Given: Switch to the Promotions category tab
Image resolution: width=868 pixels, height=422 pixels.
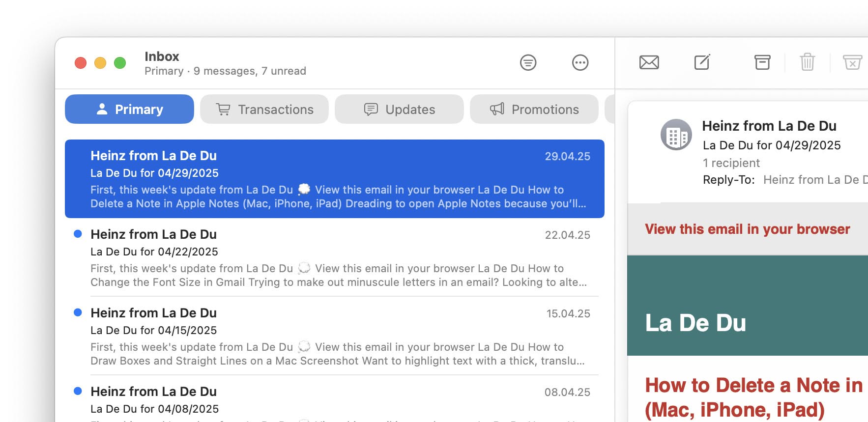Looking at the screenshot, I should coord(534,109).
